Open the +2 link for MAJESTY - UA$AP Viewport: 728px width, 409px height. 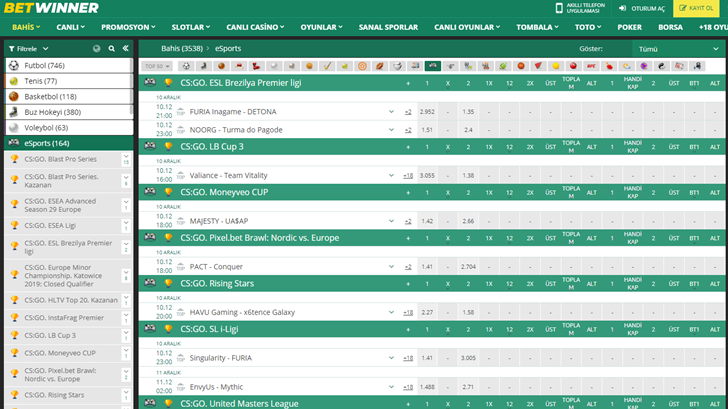408,221
